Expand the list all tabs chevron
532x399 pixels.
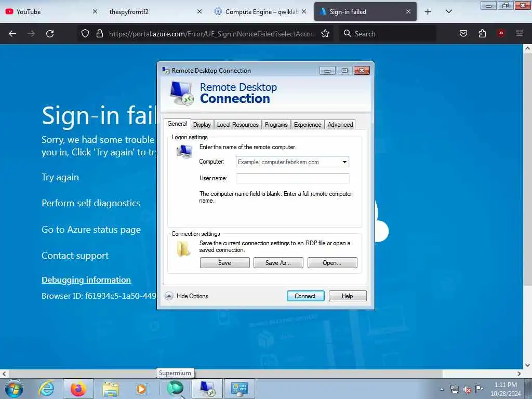pos(449,12)
